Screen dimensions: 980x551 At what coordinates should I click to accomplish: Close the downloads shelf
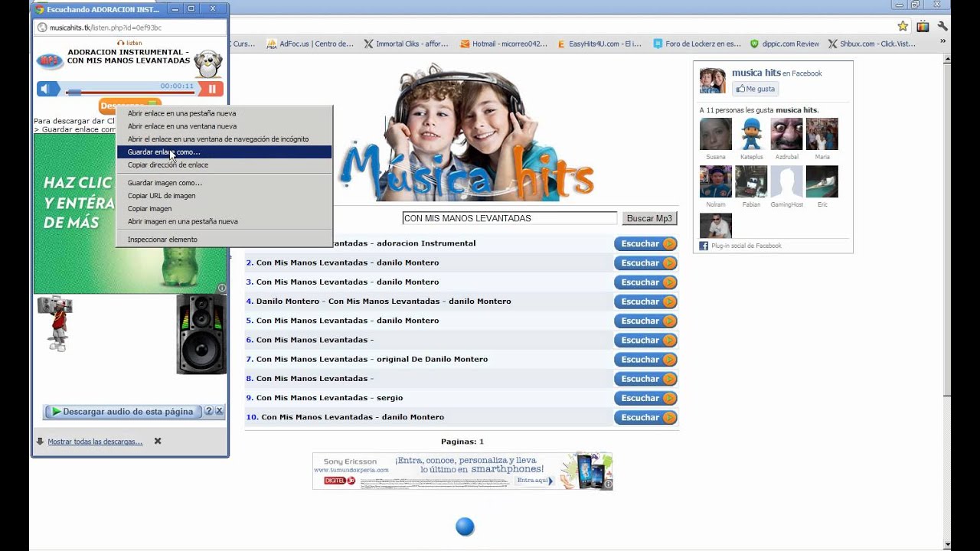tap(158, 442)
